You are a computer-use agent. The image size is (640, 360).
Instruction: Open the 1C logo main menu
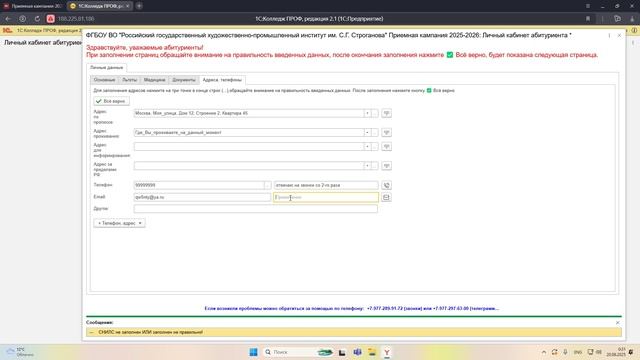click(x=7, y=31)
